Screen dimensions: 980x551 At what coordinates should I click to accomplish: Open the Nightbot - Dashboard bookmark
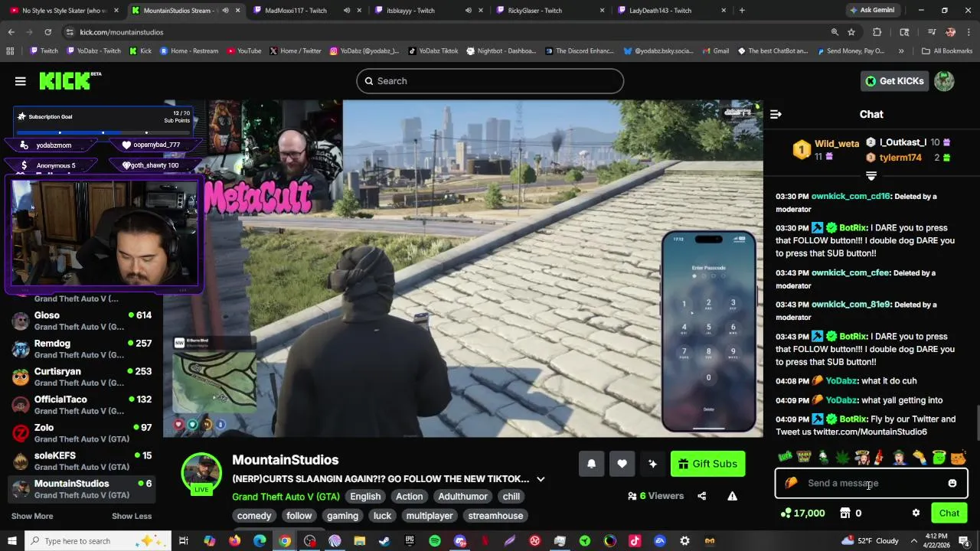point(501,51)
